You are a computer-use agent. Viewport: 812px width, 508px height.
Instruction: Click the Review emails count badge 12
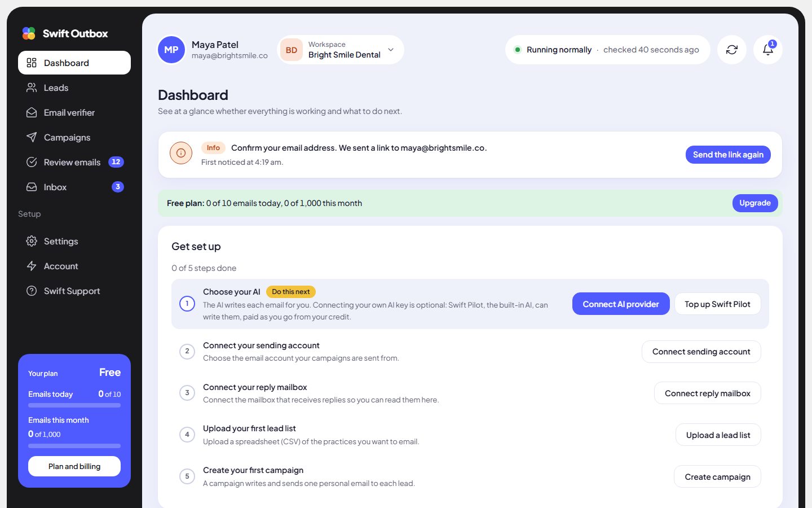[116, 162]
